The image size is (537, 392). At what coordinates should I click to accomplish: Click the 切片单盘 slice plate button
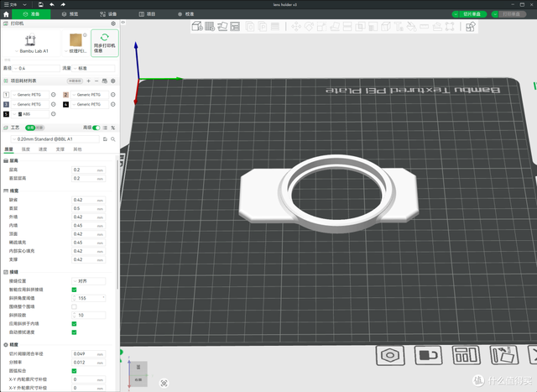coord(472,14)
